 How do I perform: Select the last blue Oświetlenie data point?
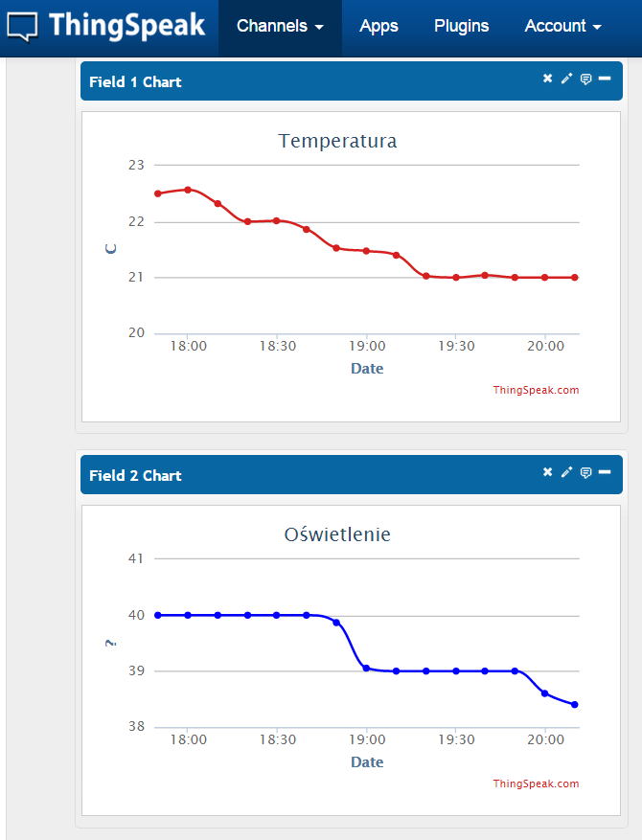pos(575,705)
